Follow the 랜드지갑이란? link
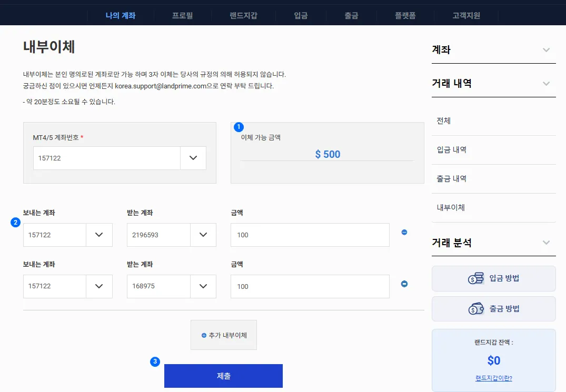The image size is (566, 392). (493, 378)
